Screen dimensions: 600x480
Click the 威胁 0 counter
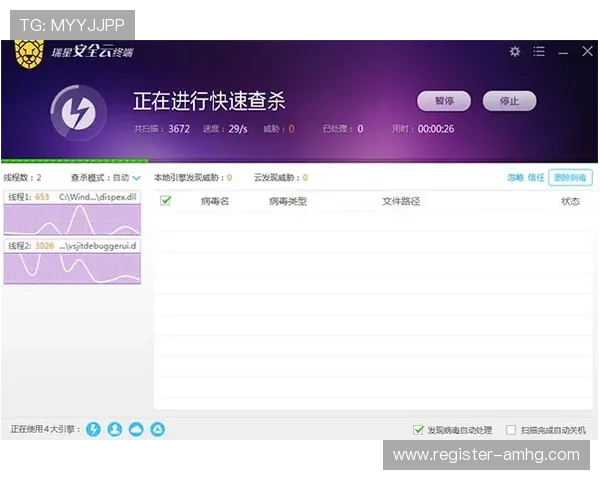coord(279,129)
